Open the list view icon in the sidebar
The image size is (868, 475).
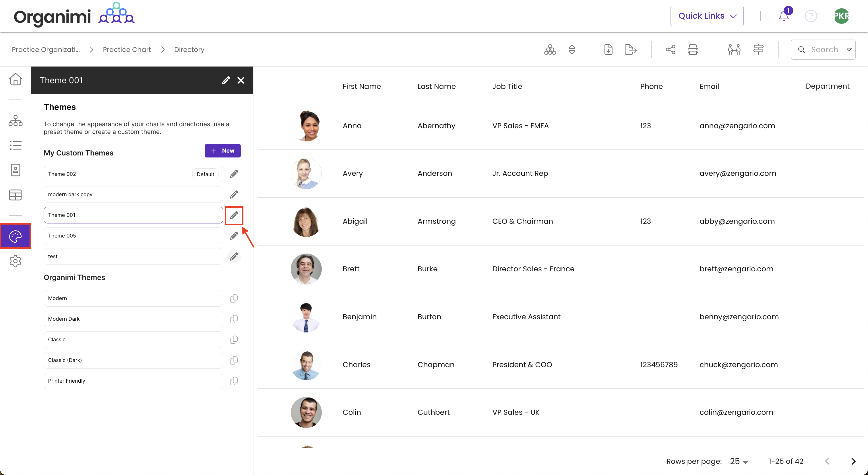[x=15, y=145]
